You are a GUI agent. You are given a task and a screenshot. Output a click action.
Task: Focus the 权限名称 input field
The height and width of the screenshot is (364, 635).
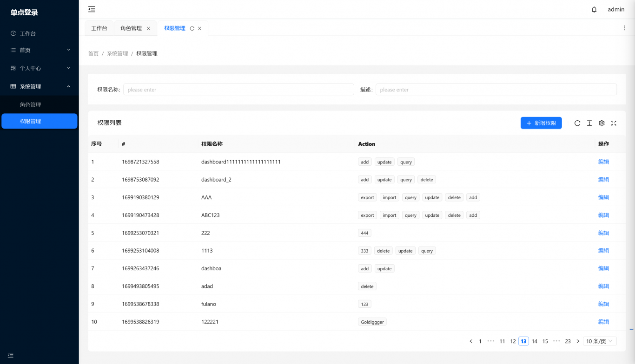(x=238, y=90)
